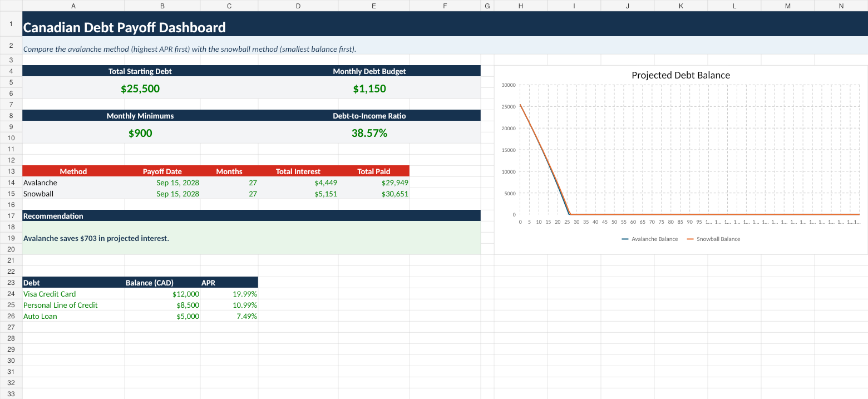Select column C header
Screen dimensions: 868x399
tap(229, 6)
